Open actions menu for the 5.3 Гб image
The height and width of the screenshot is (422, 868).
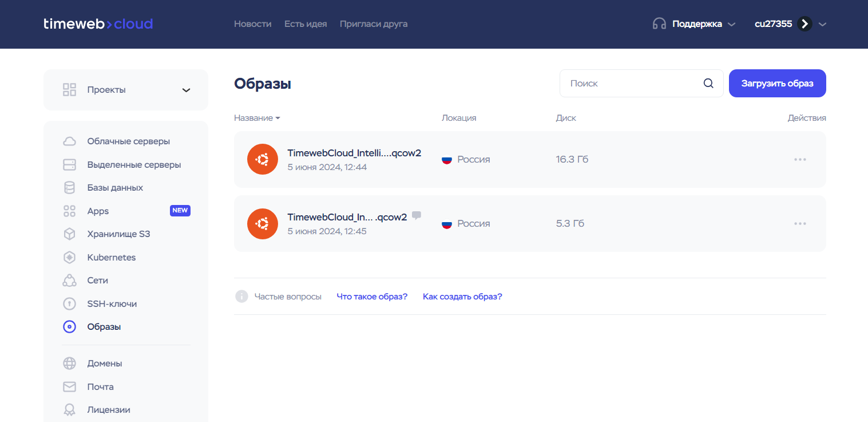coord(800,224)
